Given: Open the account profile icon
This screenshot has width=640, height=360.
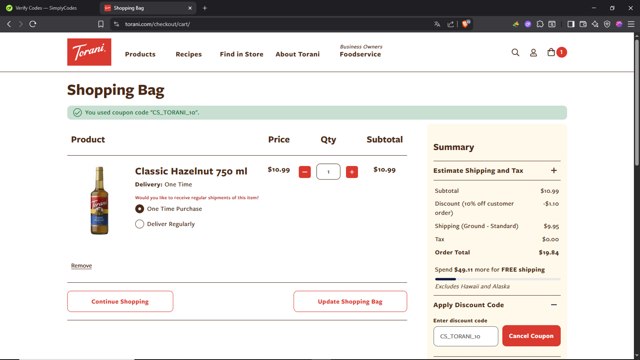Looking at the screenshot, I should pos(533,53).
